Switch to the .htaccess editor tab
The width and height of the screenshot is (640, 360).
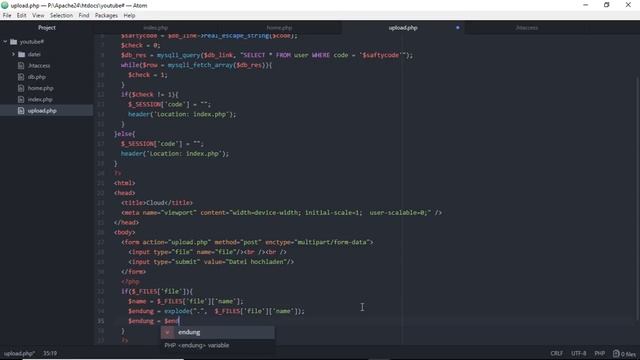click(x=527, y=28)
